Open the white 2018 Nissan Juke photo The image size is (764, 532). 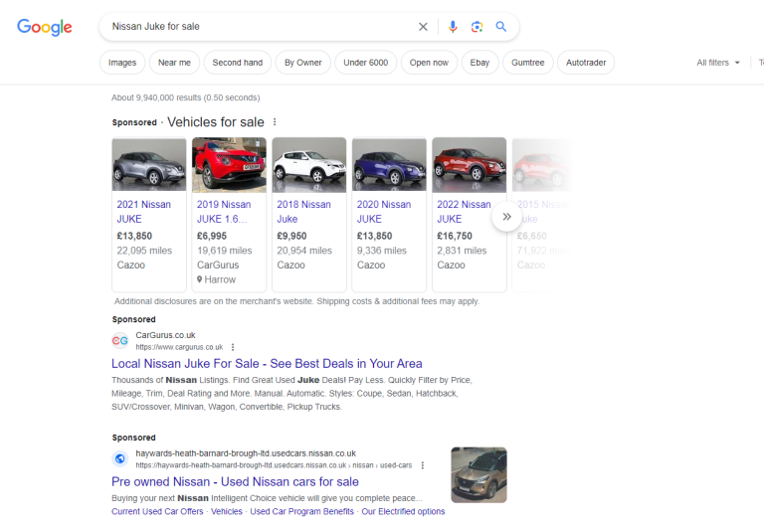[309, 165]
